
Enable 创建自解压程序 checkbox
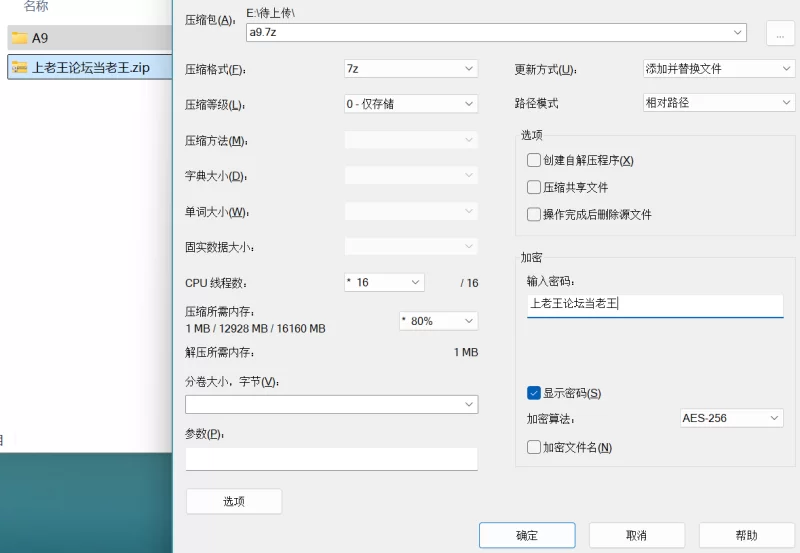coord(534,160)
